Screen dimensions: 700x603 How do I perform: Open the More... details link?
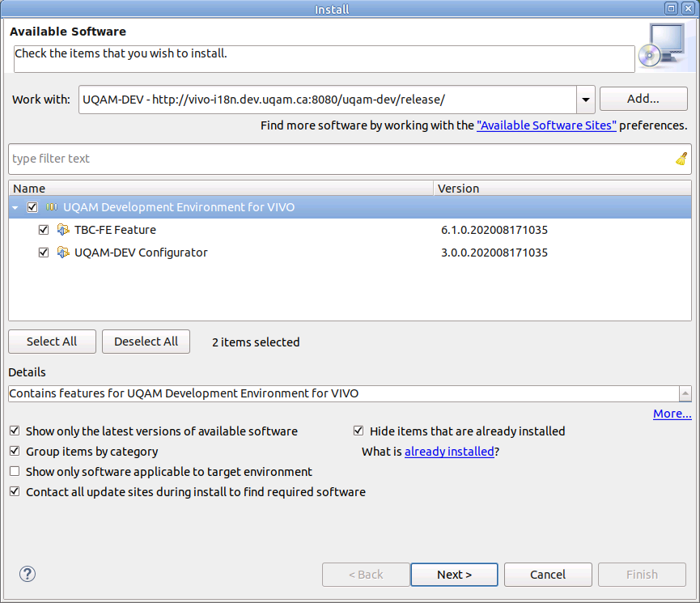point(672,414)
